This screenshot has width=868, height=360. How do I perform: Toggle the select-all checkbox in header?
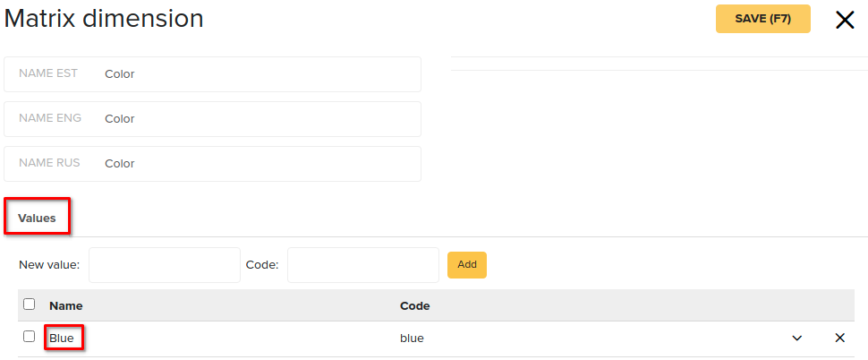tap(29, 304)
